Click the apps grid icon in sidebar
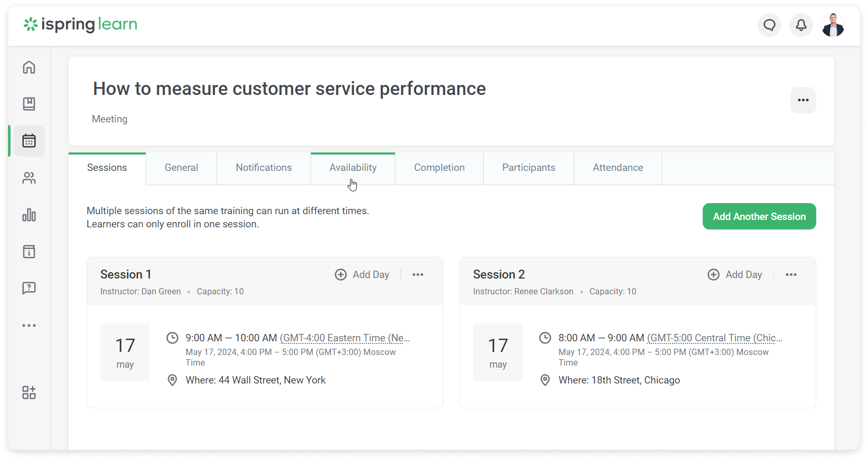The height and width of the screenshot is (460, 868). 29,392
